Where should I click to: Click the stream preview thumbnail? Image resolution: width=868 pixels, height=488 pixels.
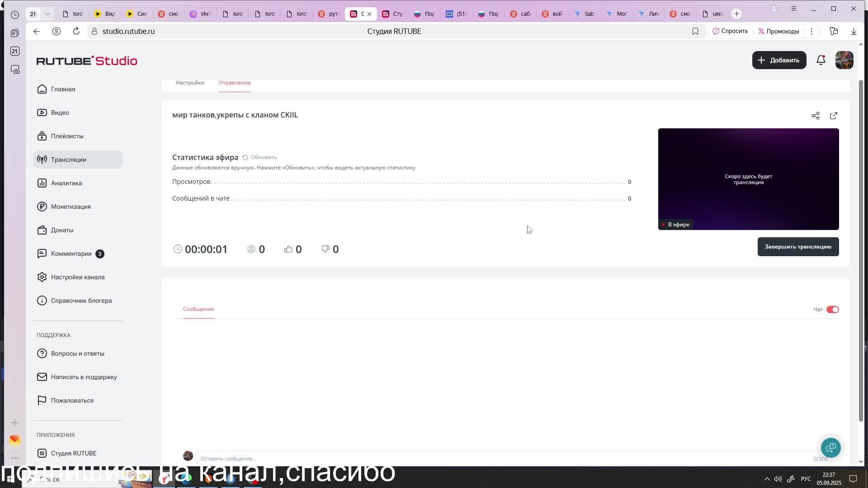click(748, 179)
